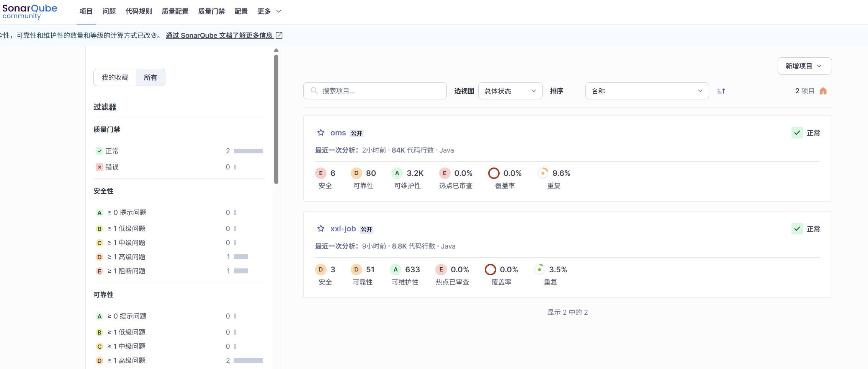Open the 代码规则 navigation tab

tap(139, 11)
